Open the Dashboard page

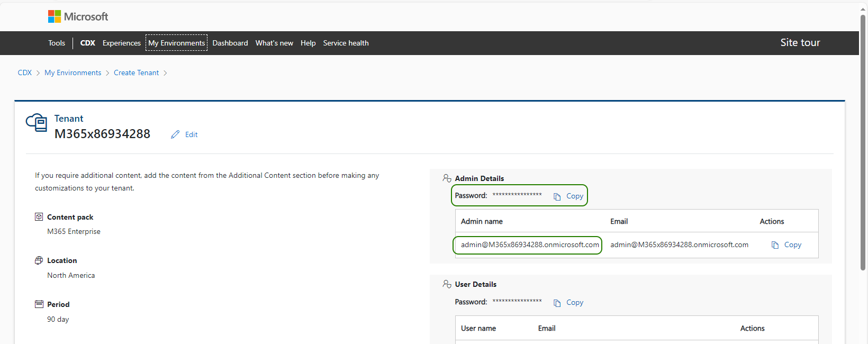pyautogui.click(x=230, y=43)
